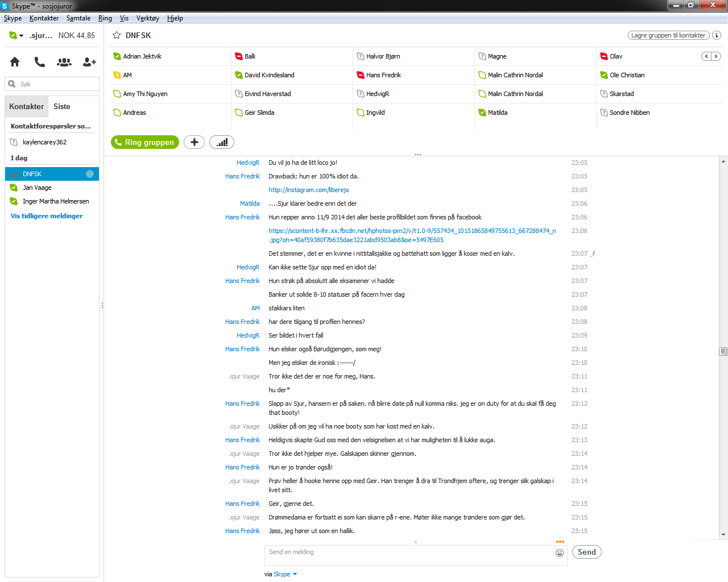Click the Kontaktforespørsler section header
Screen dimensions: 728x582
tap(52, 126)
